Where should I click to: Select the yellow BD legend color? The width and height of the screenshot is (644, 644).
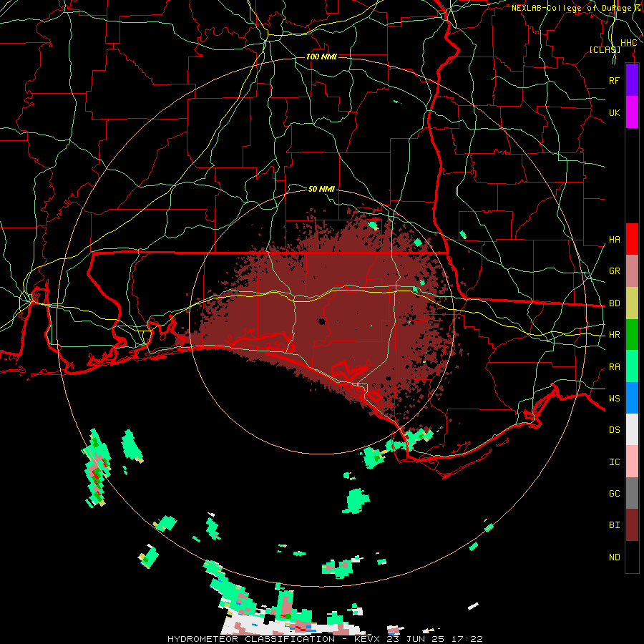click(x=632, y=303)
